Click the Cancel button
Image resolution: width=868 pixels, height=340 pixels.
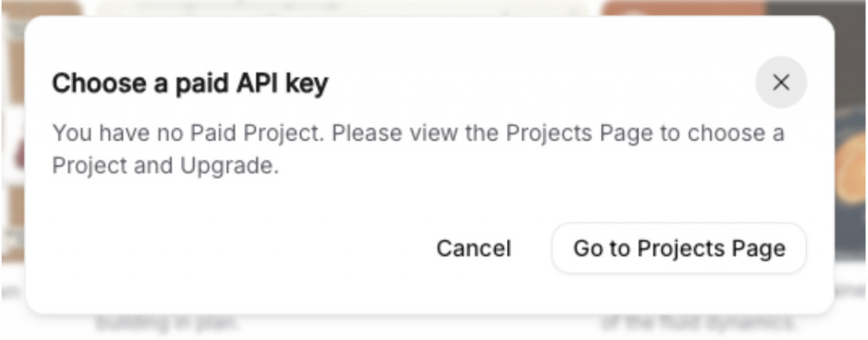tap(473, 248)
